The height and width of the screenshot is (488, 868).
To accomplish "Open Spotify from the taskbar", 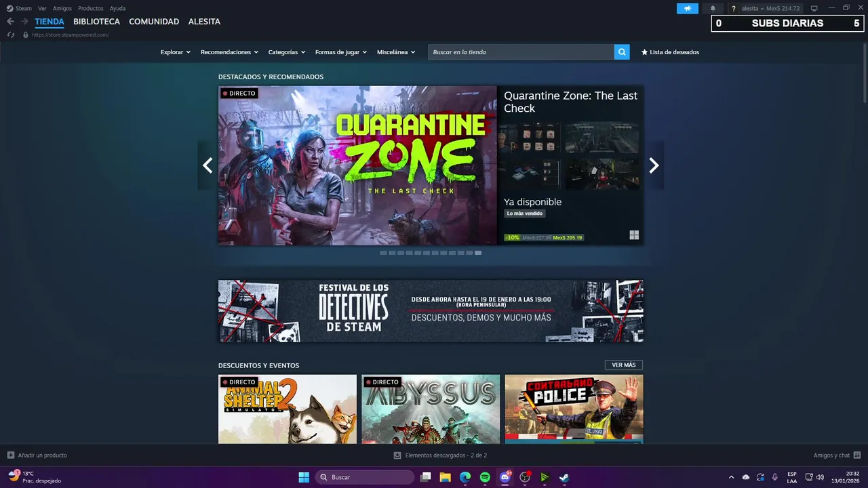I will (485, 477).
